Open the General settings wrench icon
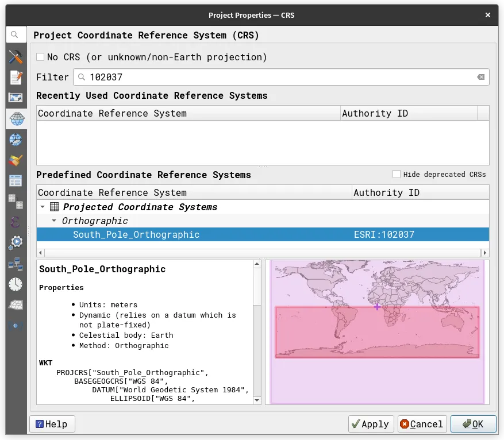 click(16, 56)
